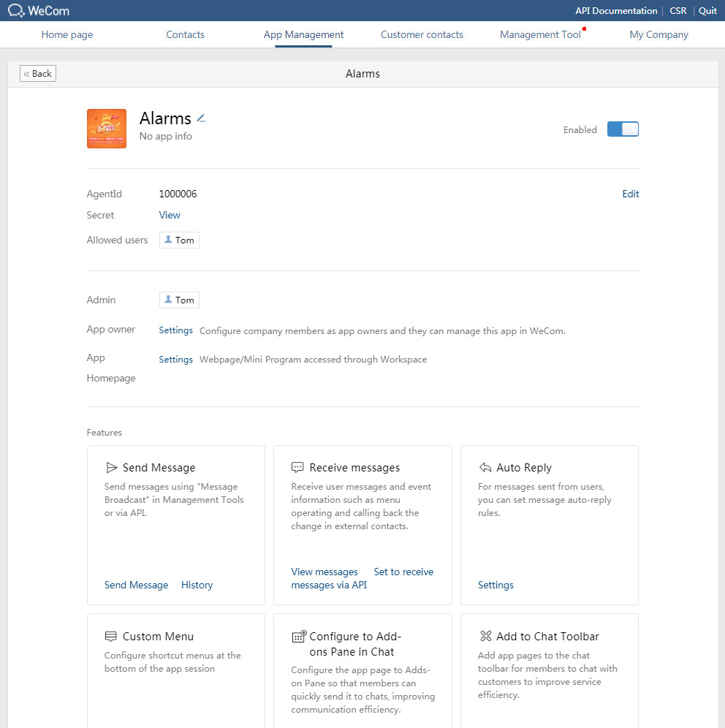Click the Send Message card title
The width and height of the screenshot is (725, 728).
[x=159, y=468]
